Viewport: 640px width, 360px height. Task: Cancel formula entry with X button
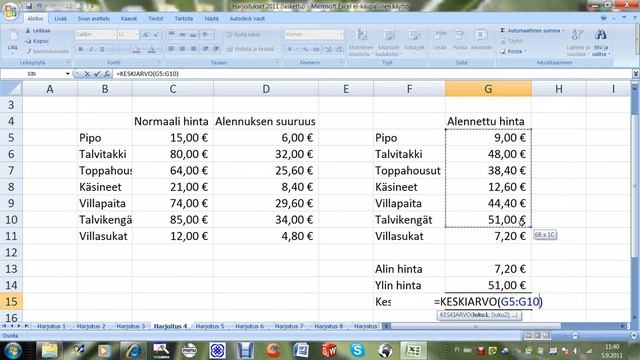pos(87,74)
